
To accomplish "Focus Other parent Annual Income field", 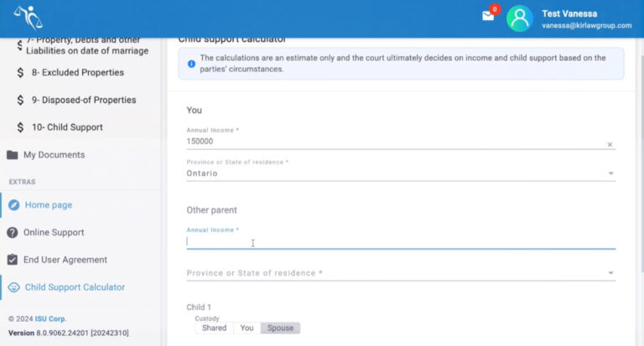I will [399, 241].
